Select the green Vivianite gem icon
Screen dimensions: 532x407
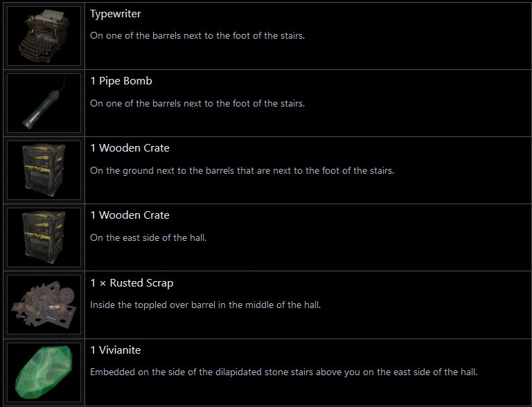(44, 372)
